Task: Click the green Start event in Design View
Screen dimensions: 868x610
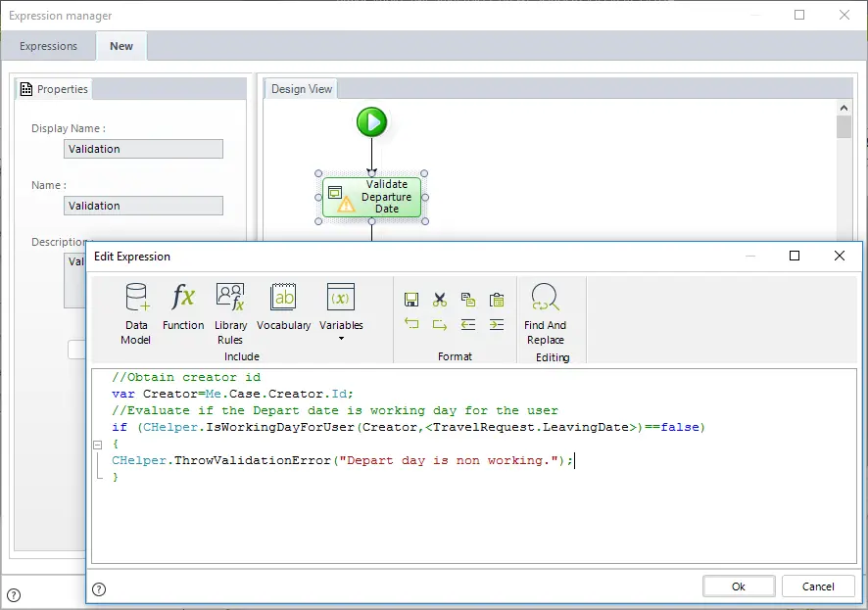Action: [371, 121]
